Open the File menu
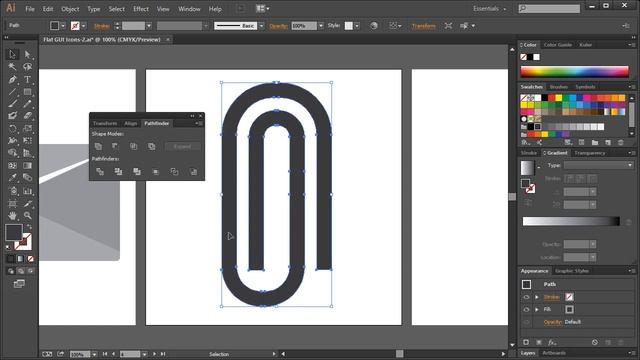This screenshot has width=640, height=360. tap(30, 9)
